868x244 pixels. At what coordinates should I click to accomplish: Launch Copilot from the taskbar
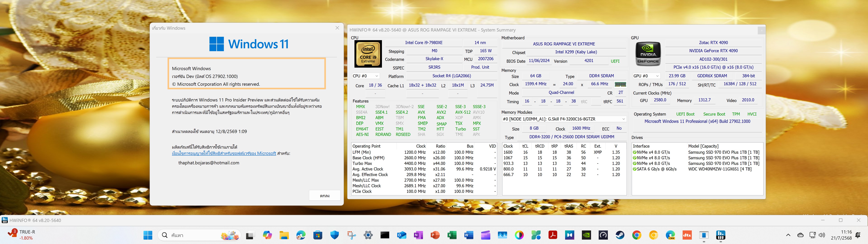coord(267,235)
